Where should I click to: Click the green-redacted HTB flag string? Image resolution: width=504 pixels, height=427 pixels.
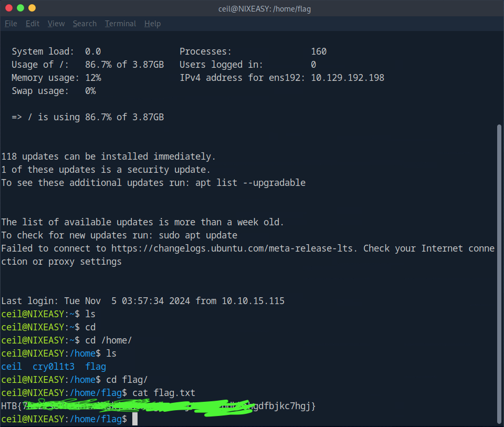pos(157,406)
